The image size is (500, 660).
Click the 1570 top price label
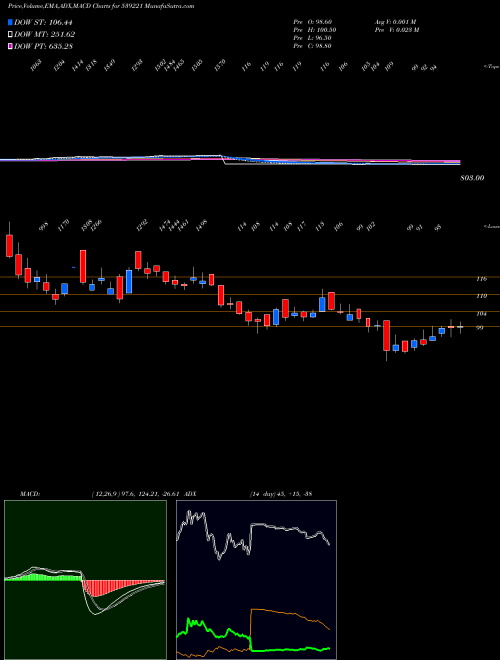point(220,65)
